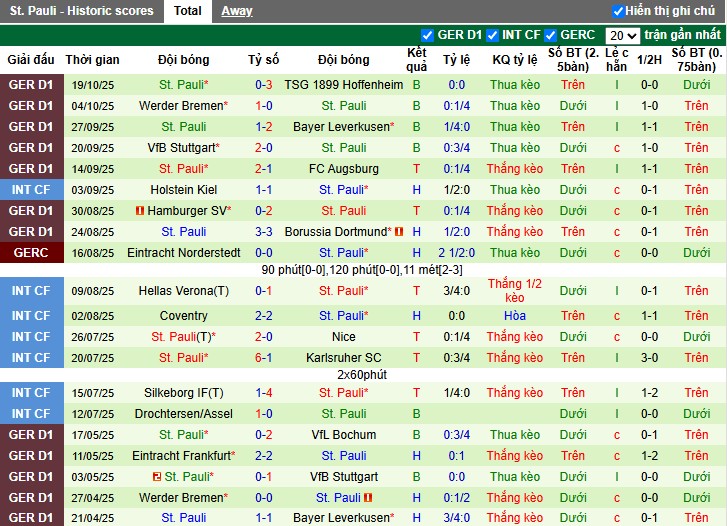727x526 pixels.
Task: Click the 6-1 score against Karlsruher SC
Action: click(264, 358)
